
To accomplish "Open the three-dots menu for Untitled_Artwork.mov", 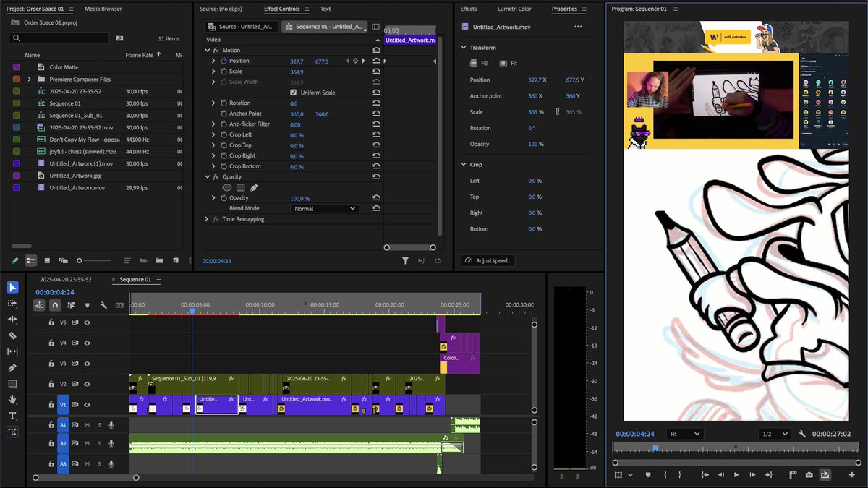I will 578,27.
